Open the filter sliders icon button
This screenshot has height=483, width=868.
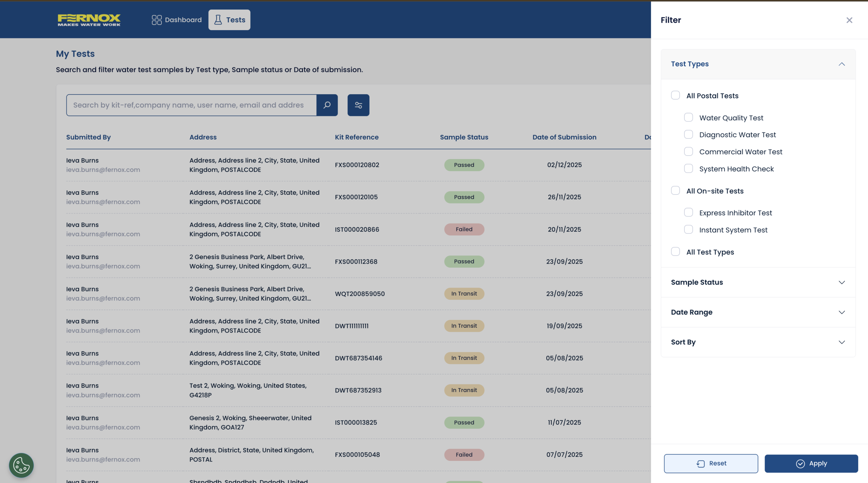358,105
